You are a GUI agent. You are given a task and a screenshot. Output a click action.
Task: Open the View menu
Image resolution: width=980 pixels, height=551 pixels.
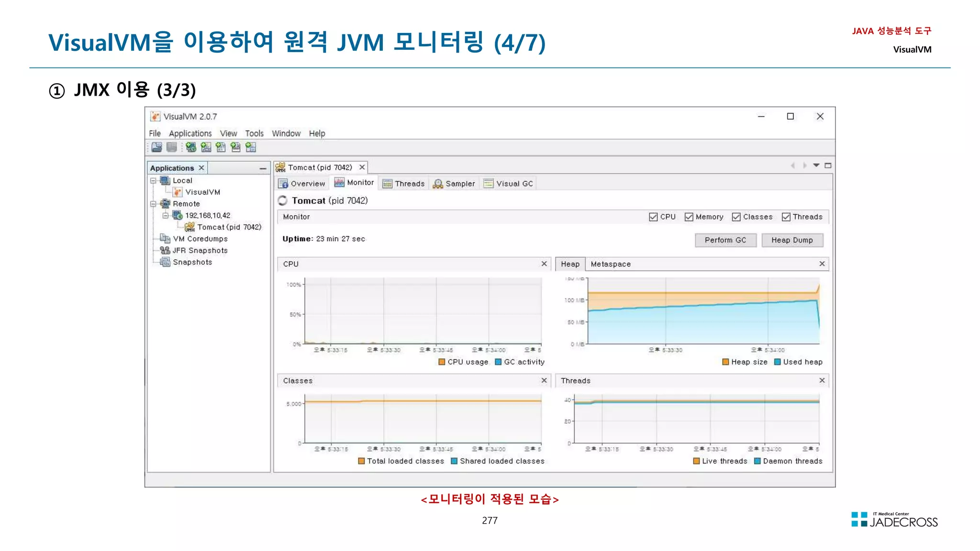(x=228, y=133)
